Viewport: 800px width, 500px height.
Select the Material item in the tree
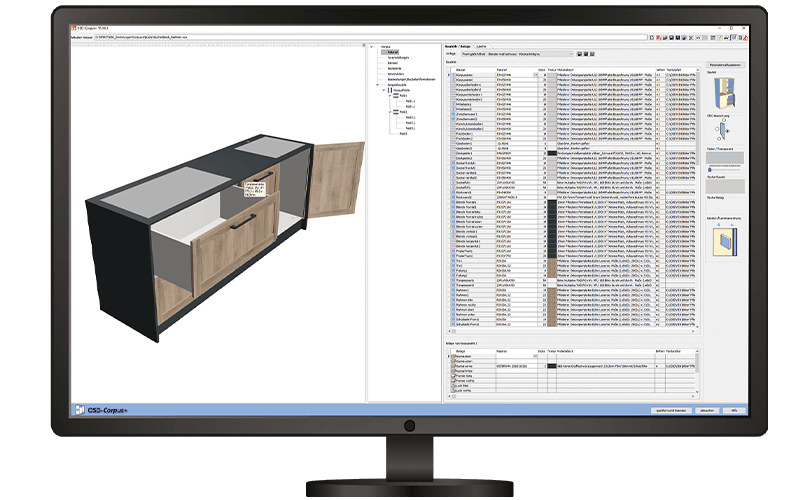point(392,52)
